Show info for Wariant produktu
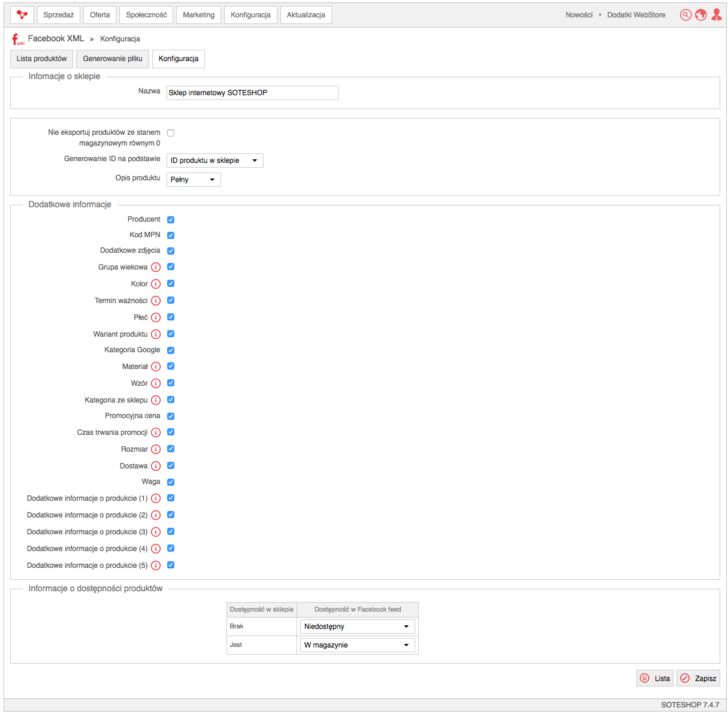Viewport: 728px width, 714px height. coord(156,334)
